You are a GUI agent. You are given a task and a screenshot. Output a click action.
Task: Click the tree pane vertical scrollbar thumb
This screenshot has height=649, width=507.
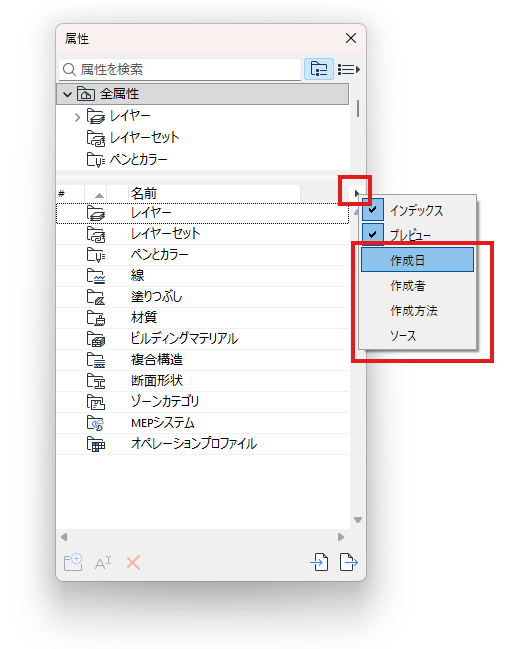[x=358, y=108]
